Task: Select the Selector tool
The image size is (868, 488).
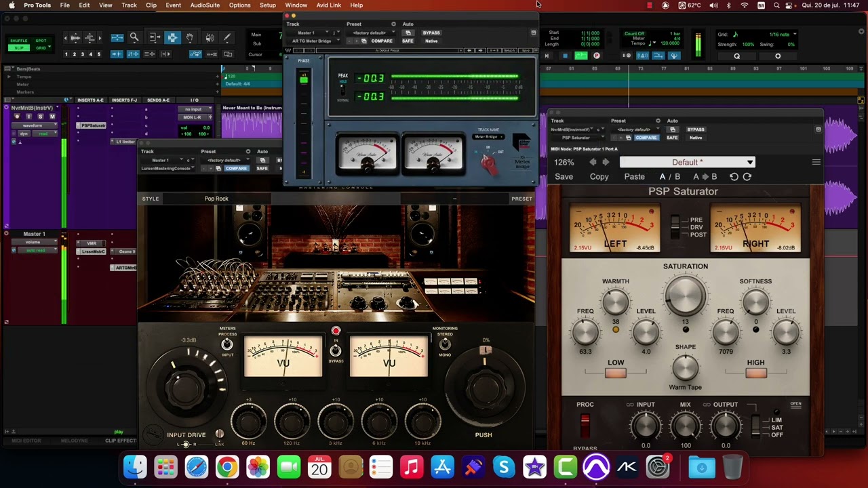Action: click(172, 37)
